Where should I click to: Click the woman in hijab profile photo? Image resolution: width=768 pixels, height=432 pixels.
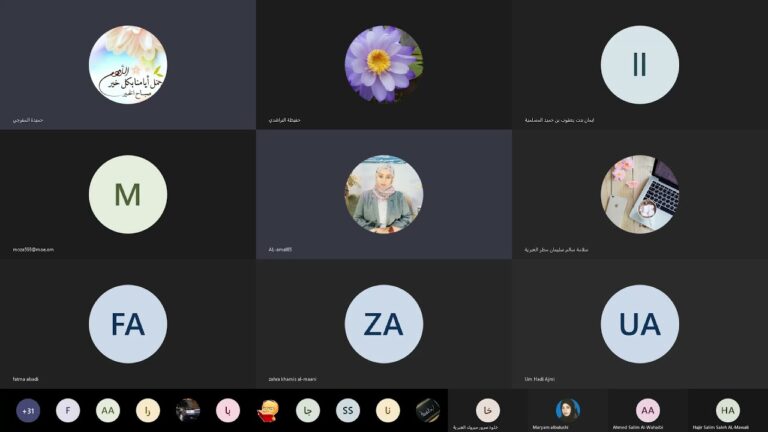pyautogui.click(x=384, y=194)
